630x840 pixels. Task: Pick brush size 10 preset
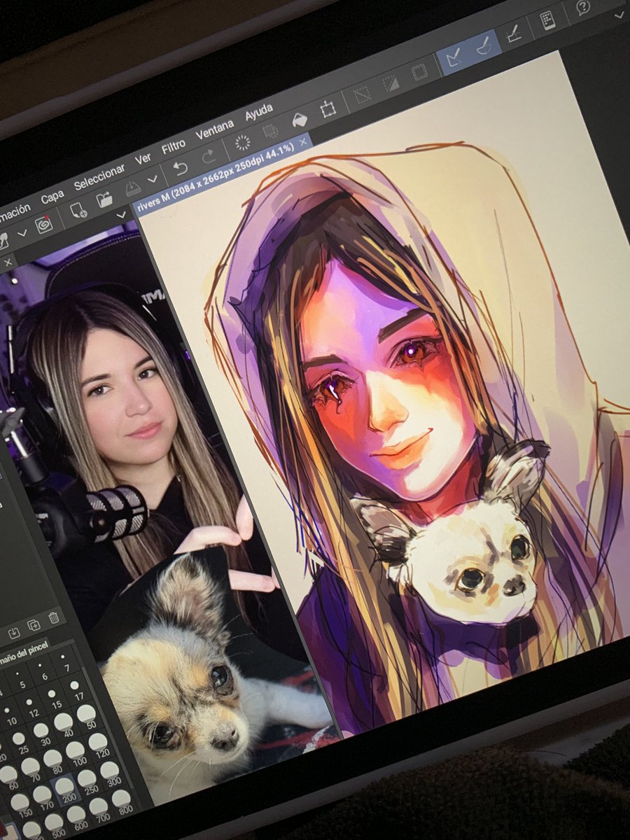[9, 715]
